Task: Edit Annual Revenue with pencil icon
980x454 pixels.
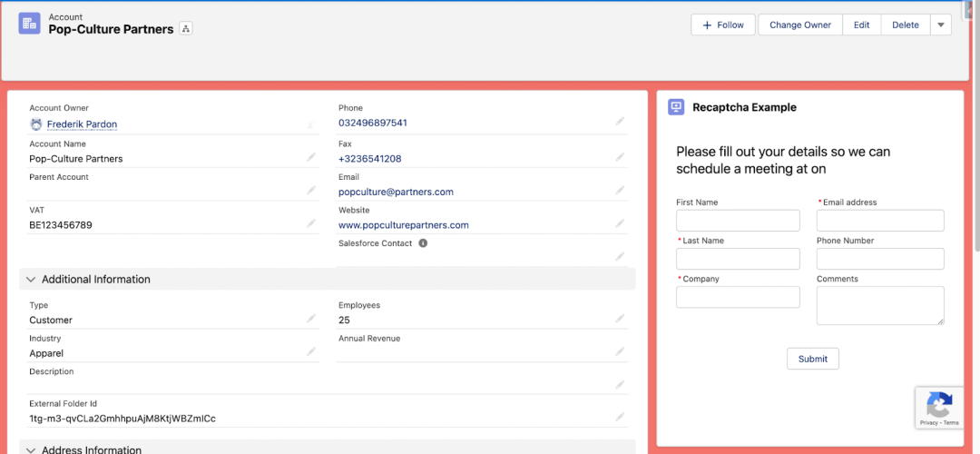Action: pos(620,352)
